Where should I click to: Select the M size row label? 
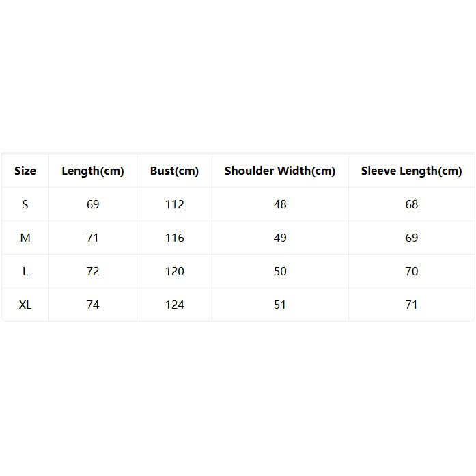pos(25,238)
